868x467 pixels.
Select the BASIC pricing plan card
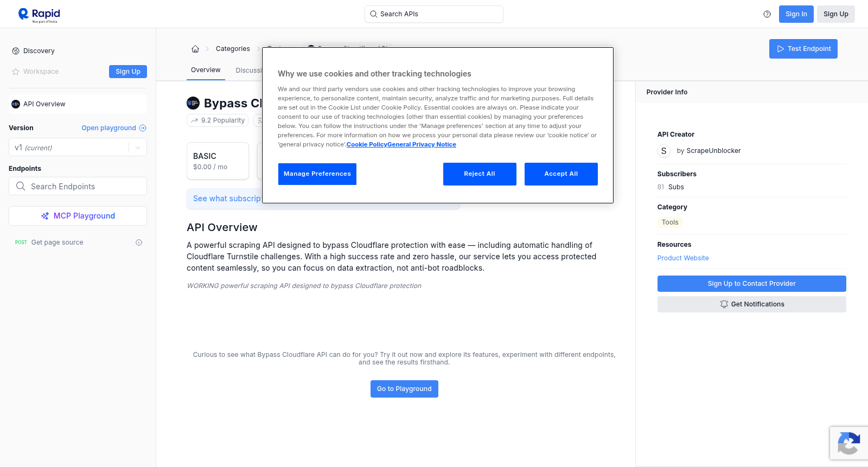[218, 161]
